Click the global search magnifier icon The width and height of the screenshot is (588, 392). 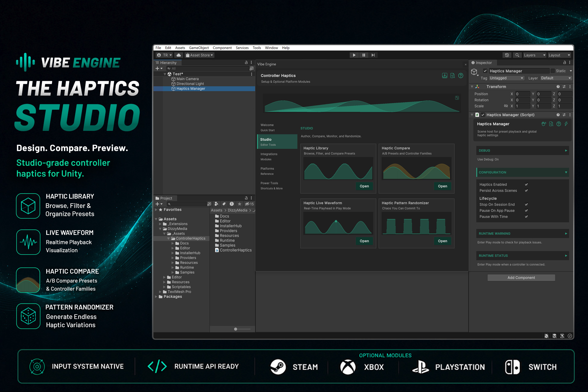tap(517, 55)
